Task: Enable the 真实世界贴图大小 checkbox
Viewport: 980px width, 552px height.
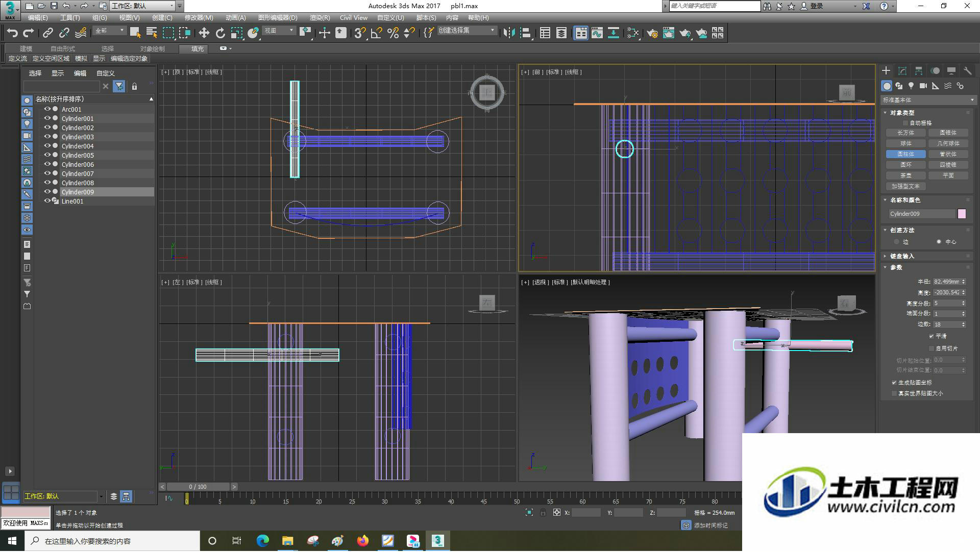Action: point(894,393)
